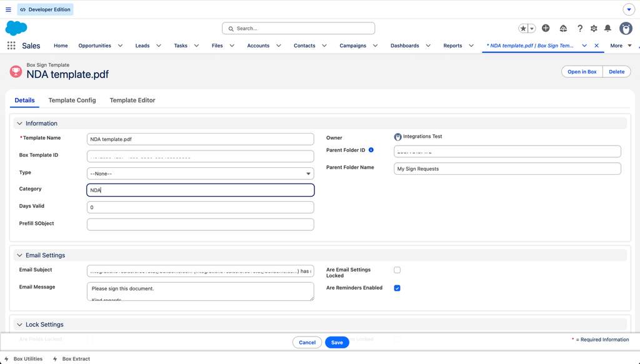Click the Box Extract lightning icon
This screenshot has height=364, width=640.
(55, 359)
